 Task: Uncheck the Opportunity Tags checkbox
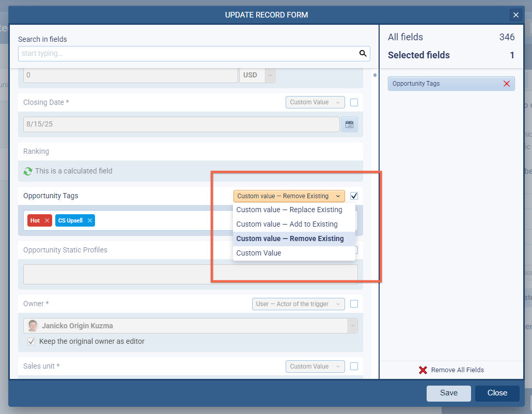[x=354, y=196]
